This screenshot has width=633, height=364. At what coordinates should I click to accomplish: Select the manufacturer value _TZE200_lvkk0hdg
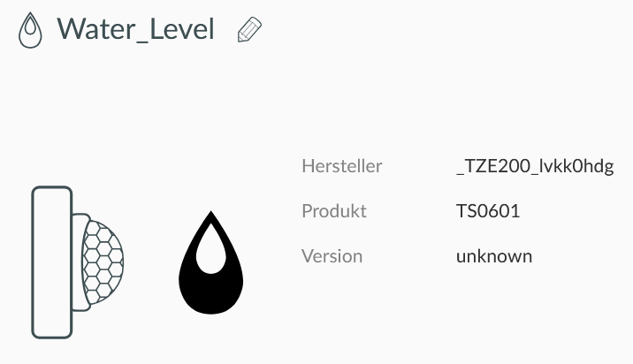(x=534, y=166)
